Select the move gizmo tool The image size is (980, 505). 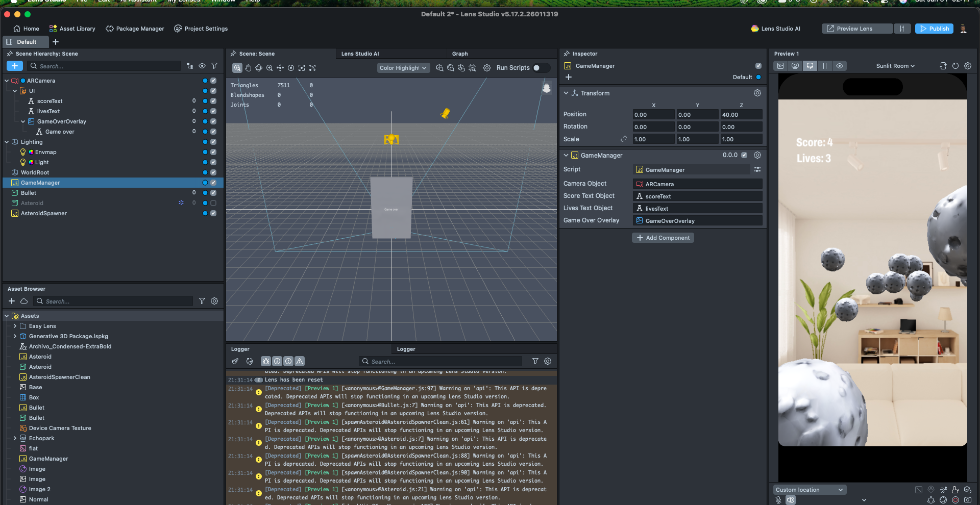280,68
